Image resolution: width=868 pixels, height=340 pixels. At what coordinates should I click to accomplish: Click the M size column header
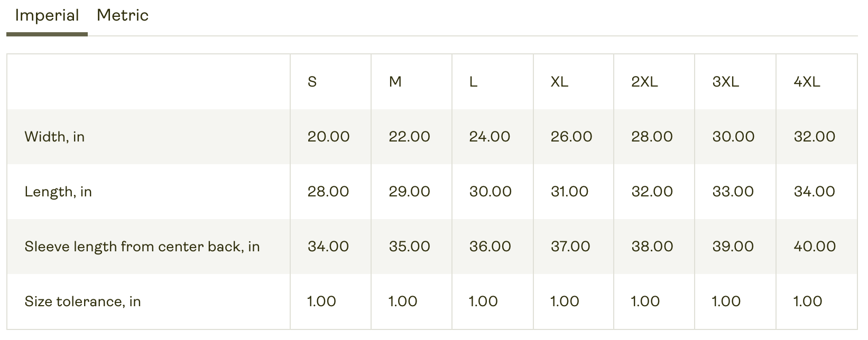(x=395, y=82)
